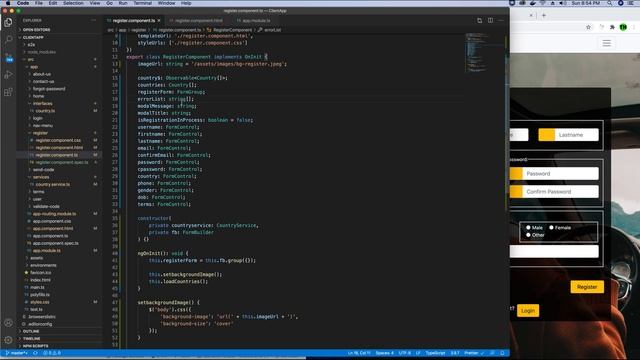Viewport: 640px width, 360px height.
Task: Select the Other radio button
Action: point(528,235)
